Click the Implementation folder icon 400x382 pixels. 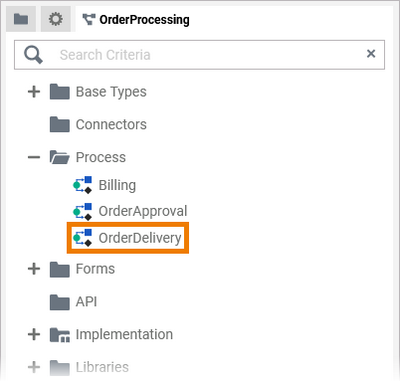tap(60, 335)
